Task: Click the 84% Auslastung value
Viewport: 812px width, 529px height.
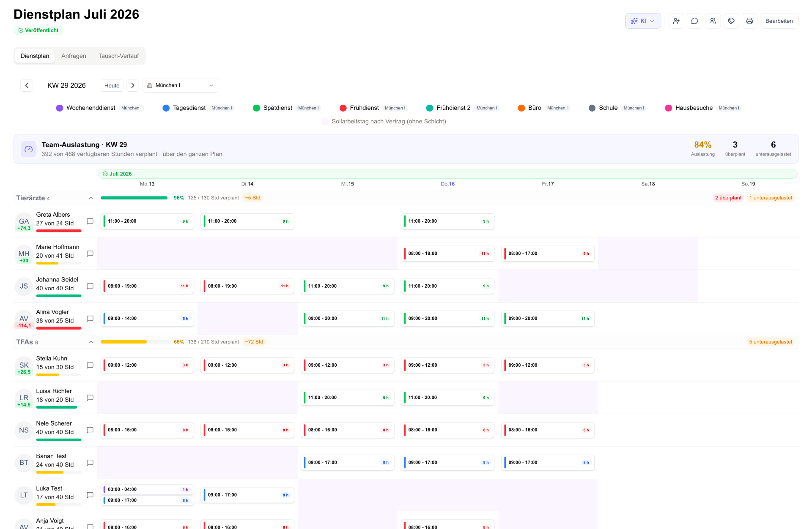Action: point(702,145)
